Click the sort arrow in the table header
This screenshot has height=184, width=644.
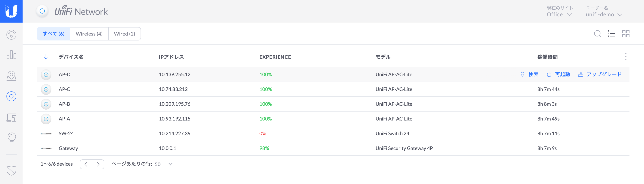46,57
